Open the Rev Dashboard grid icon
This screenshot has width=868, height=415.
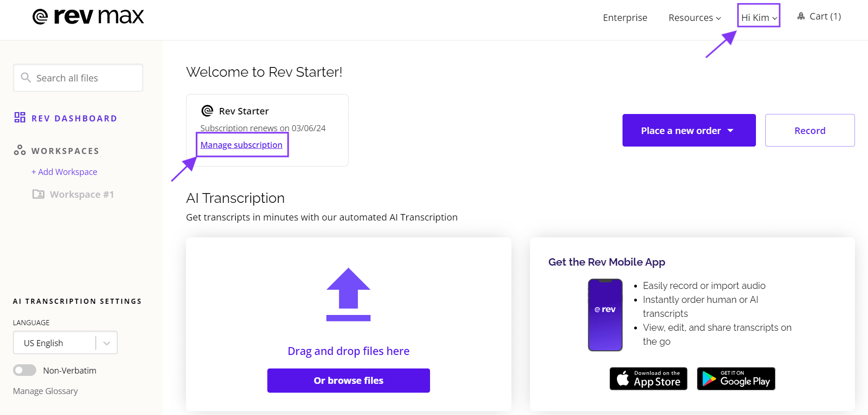(x=20, y=117)
